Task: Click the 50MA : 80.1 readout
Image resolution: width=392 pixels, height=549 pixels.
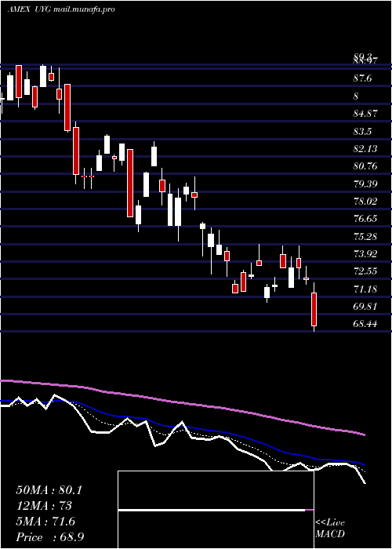Action: 49,490
